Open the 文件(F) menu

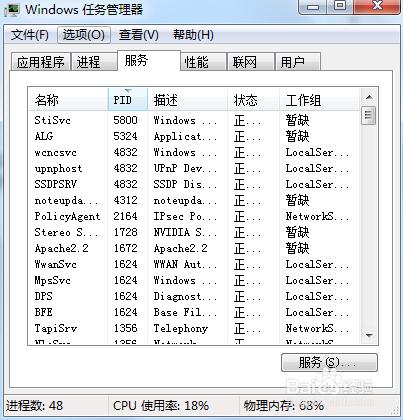(29, 35)
